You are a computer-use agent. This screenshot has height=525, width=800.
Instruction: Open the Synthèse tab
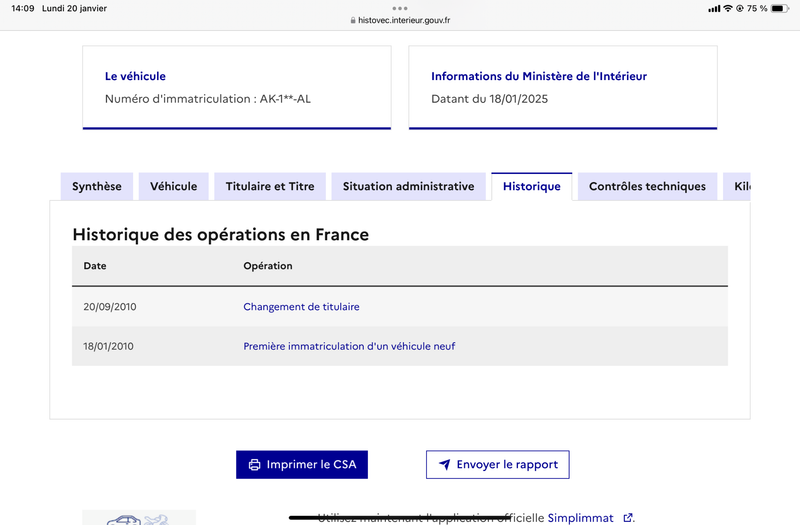click(97, 186)
